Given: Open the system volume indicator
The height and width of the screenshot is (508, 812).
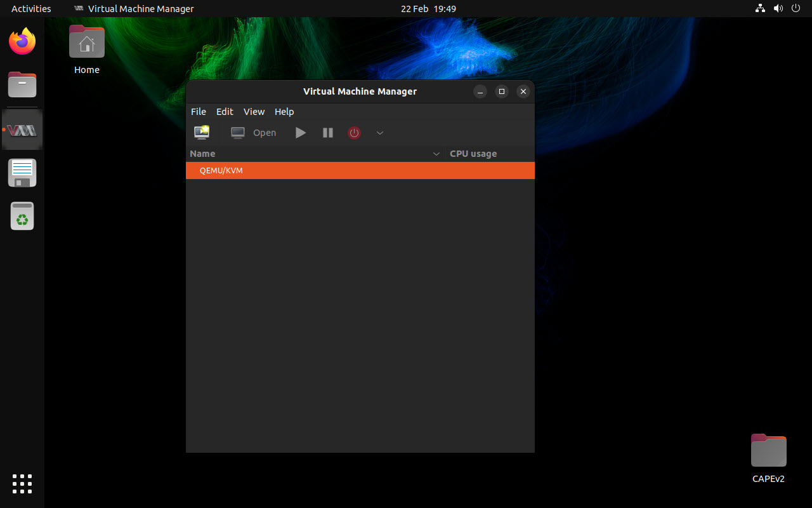Looking at the screenshot, I should click(778, 8).
